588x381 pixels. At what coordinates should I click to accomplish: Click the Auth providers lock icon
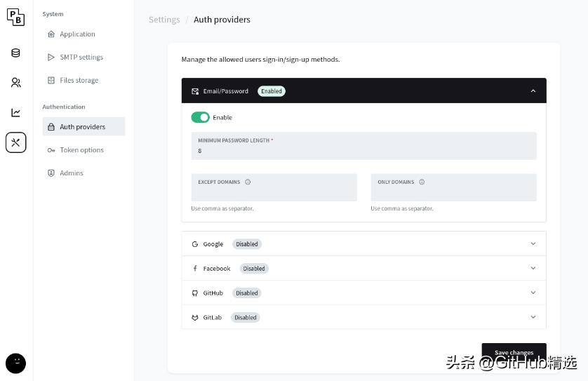[51, 127]
